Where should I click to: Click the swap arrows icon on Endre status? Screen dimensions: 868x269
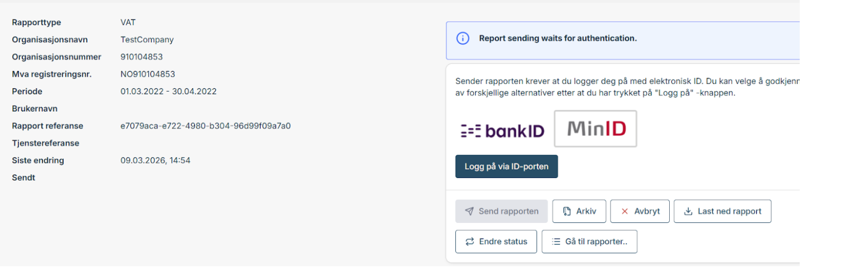pyautogui.click(x=469, y=242)
